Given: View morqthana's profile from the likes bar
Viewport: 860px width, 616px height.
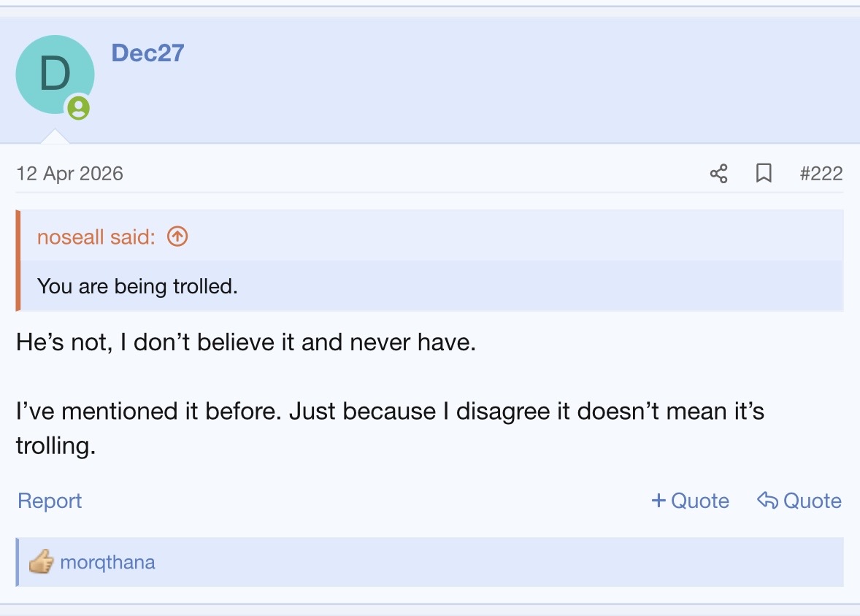Looking at the screenshot, I should pos(107,562).
